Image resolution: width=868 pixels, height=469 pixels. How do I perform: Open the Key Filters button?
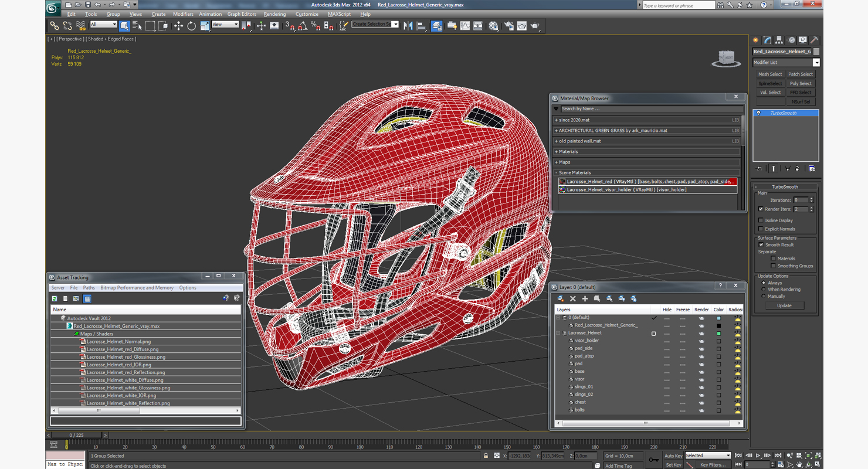tap(713, 465)
